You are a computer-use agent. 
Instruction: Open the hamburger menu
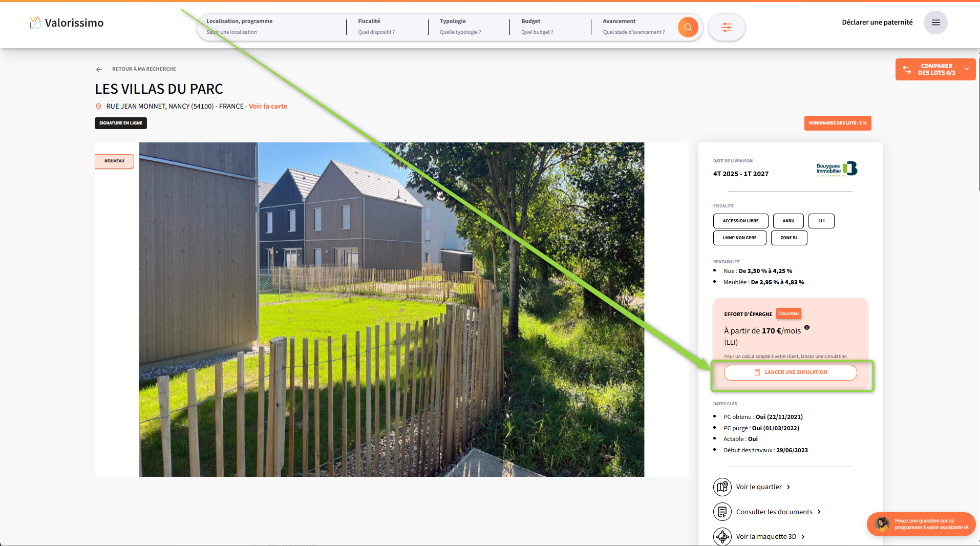pyautogui.click(x=935, y=23)
